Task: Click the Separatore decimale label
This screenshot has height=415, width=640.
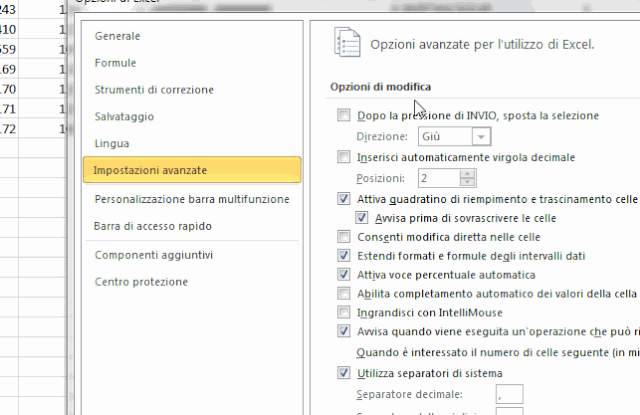Action: tap(409, 394)
